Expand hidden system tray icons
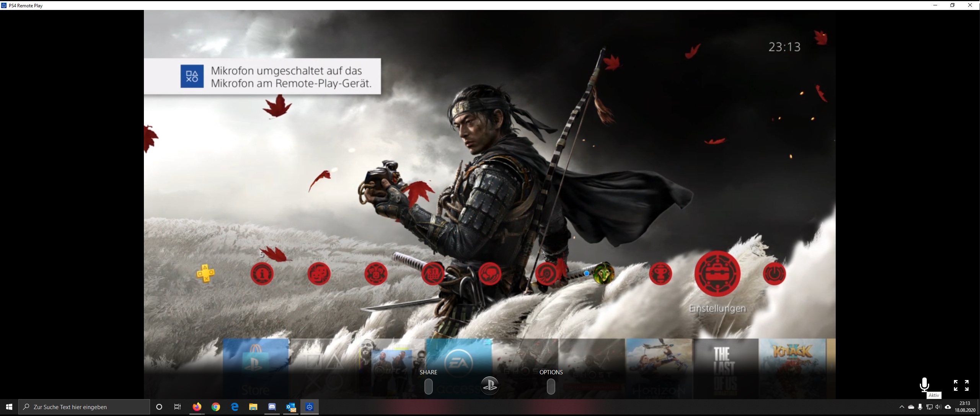This screenshot has width=980, height=416. [x=902, y=407]
